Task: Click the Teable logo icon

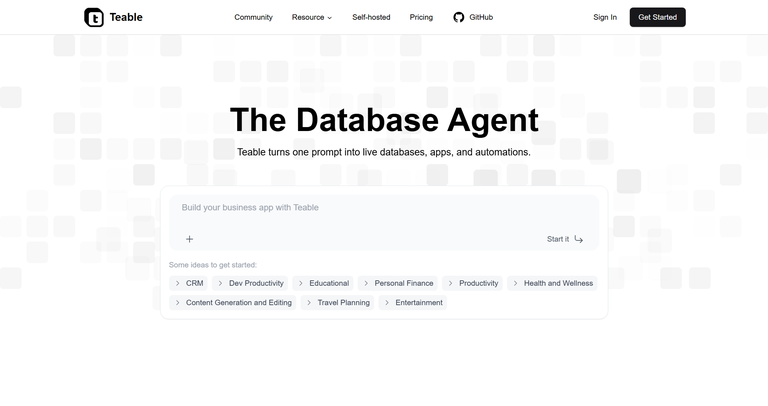Action: 93,17
